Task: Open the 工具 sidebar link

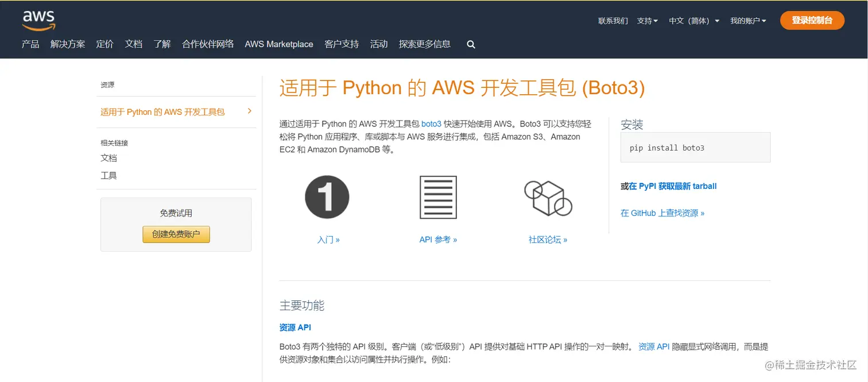Action: coord(109,175)
